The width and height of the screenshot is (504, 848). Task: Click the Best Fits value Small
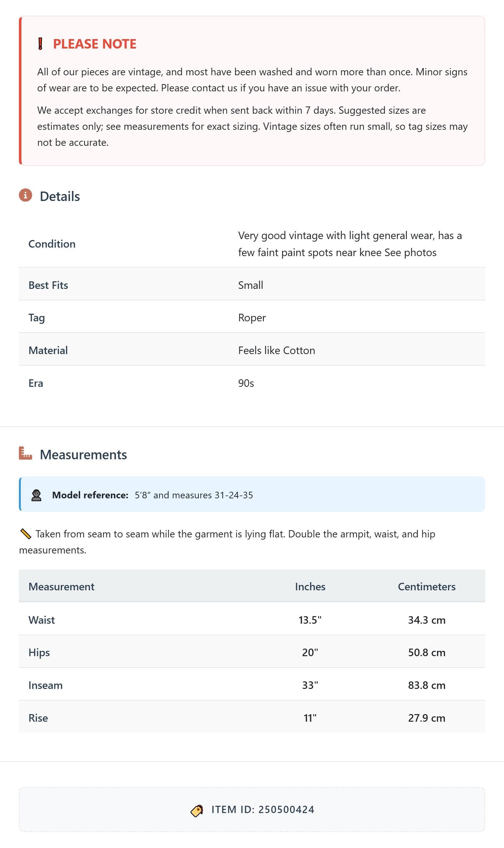click(x=251, y=285)
